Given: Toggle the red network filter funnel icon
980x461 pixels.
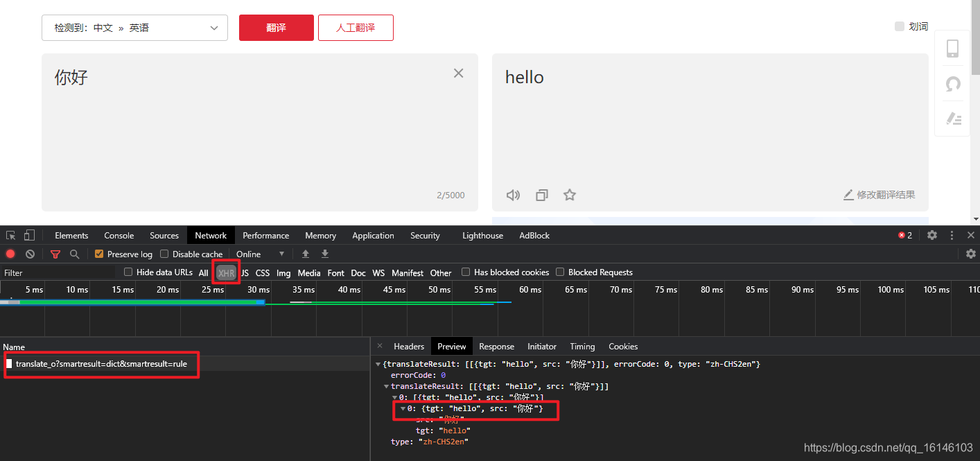Looking at the screenshot, I should tap(55, 254).
